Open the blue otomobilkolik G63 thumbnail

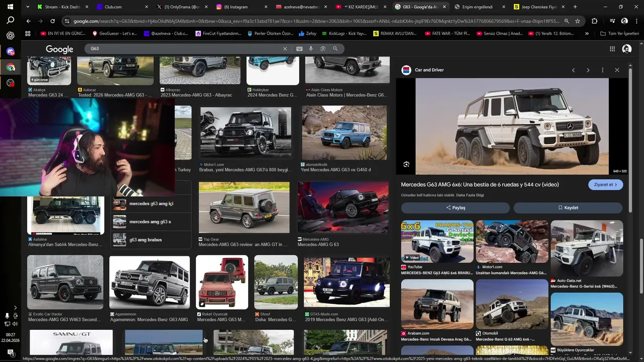pyautogui.click(x=345, y=133)
